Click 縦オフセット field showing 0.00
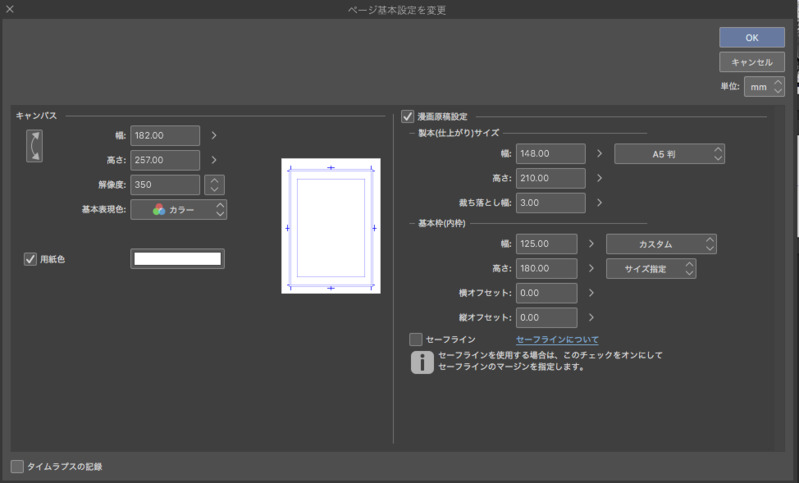The height and width of the screenshot is (483, 799). 546,317
